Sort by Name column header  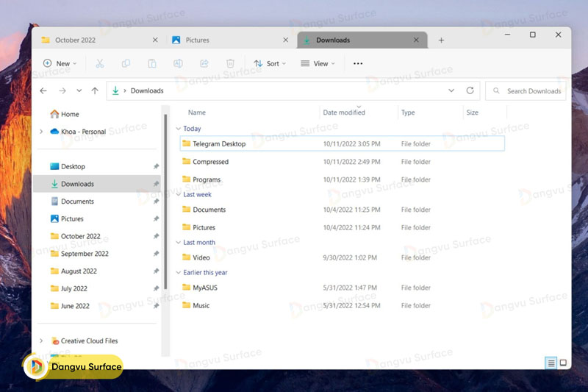[x=197, y=113]
